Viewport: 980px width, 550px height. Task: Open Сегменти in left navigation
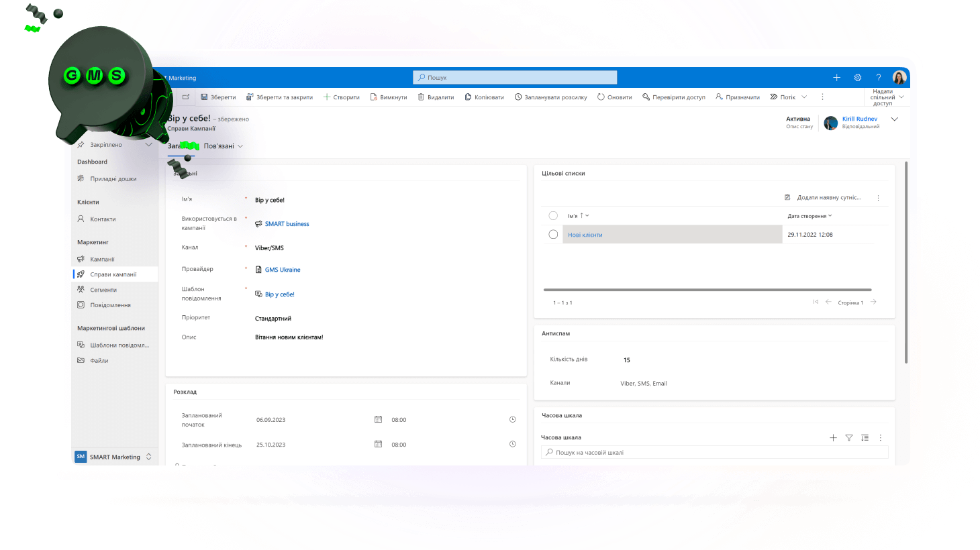(x=103, y=290)
